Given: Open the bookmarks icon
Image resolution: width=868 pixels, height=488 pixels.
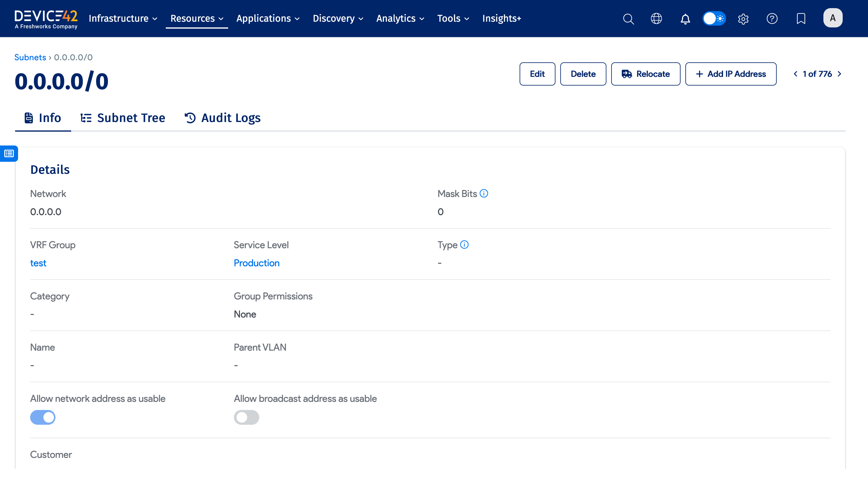Looking at the screenshot, I should pos(800,18).
